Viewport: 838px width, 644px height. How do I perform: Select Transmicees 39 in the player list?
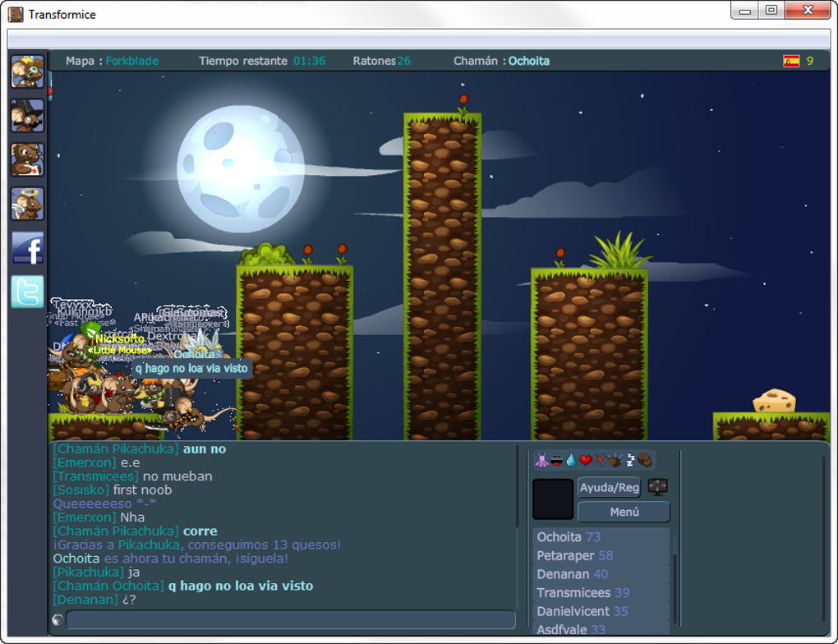[601, 593]
